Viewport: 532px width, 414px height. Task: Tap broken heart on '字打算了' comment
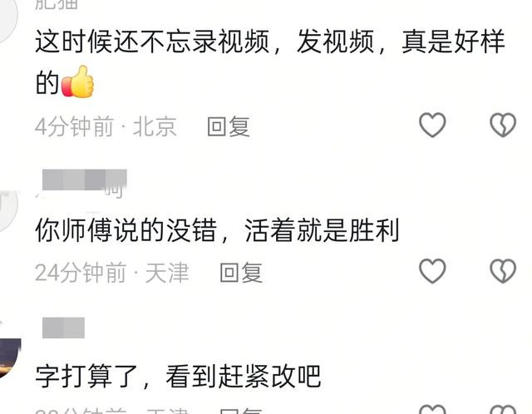pos(503,409)
